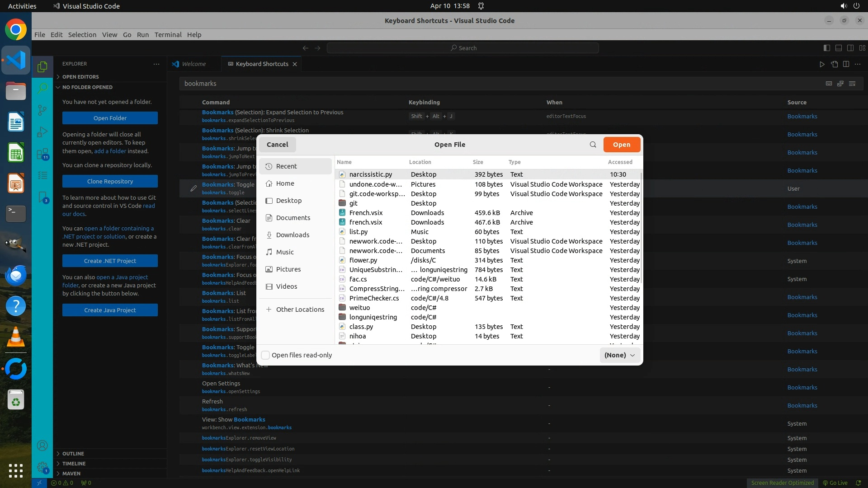
Task: Open Run and Debug view icon
Action: click(x=42, y=132)
